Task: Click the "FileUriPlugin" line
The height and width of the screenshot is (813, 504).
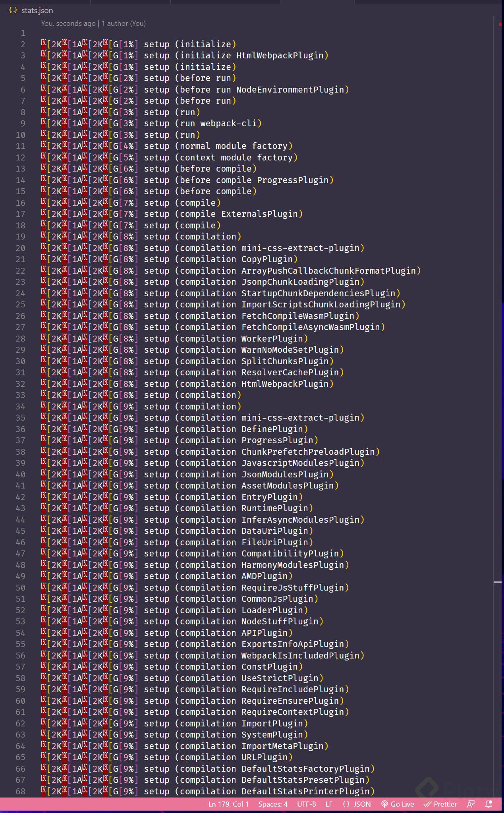Action: point(177,543)
